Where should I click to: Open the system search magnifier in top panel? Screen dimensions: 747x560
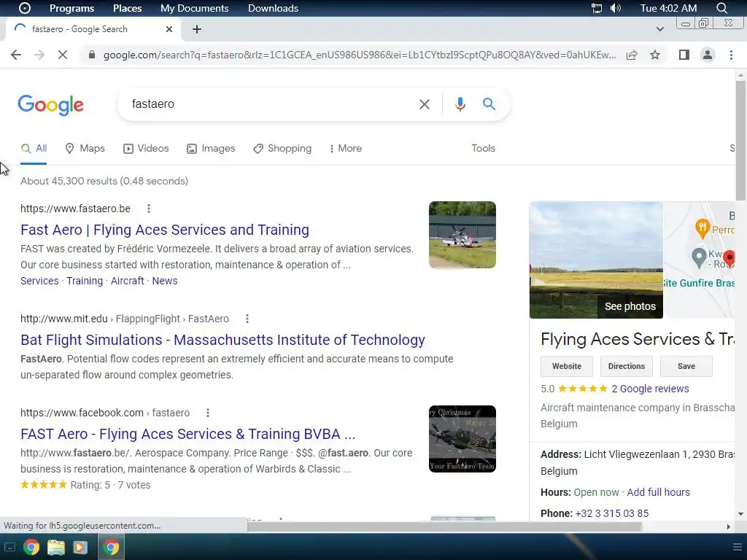tap(721, 8)
